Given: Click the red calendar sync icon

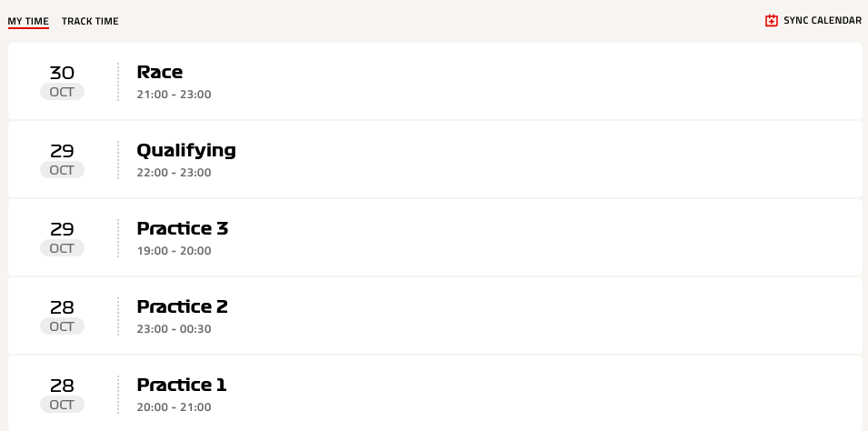Looking at the screenshot, I should coord(771,21).
